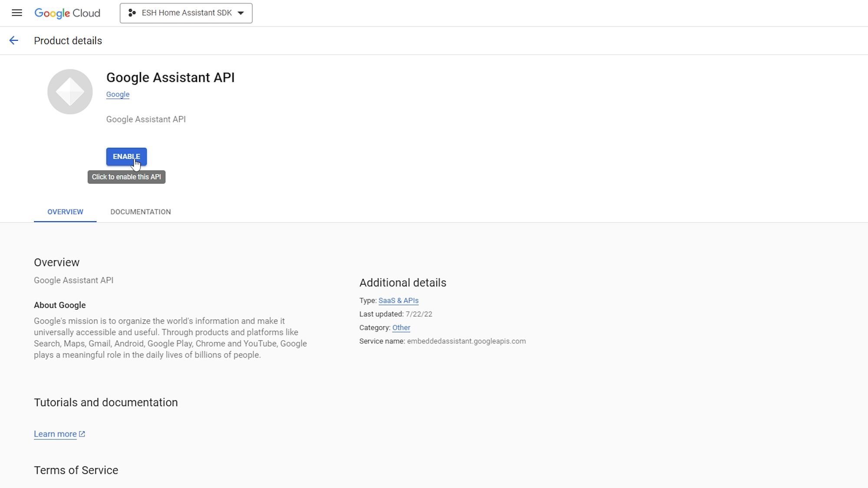Click the ESH Home Assistant SDK dropdown

point(186,13)
